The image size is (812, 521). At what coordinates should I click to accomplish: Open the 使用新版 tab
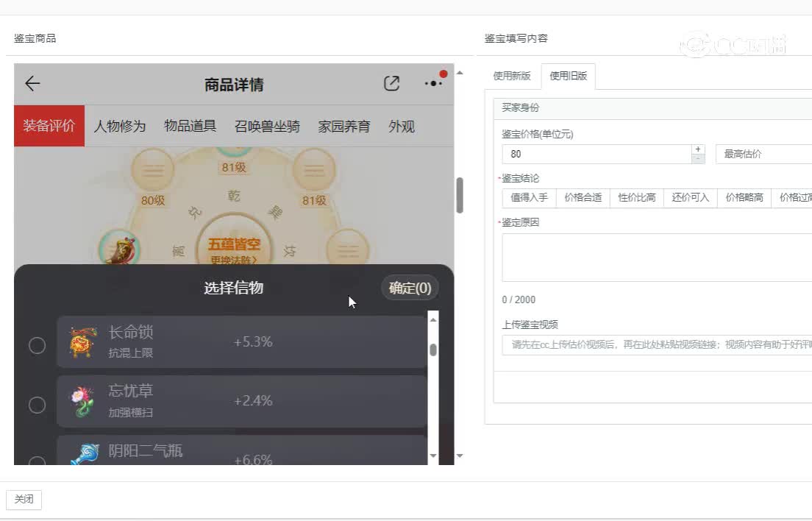(x=512, y=76)
